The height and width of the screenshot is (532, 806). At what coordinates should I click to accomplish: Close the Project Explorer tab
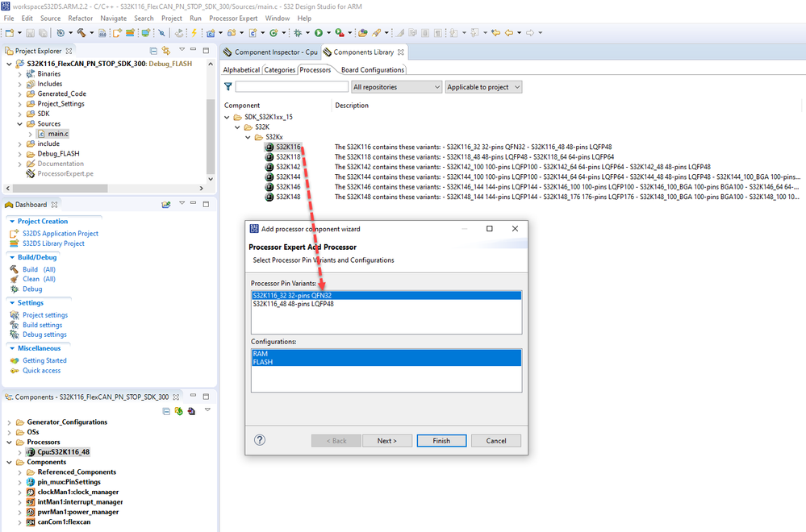coord(69,51)
